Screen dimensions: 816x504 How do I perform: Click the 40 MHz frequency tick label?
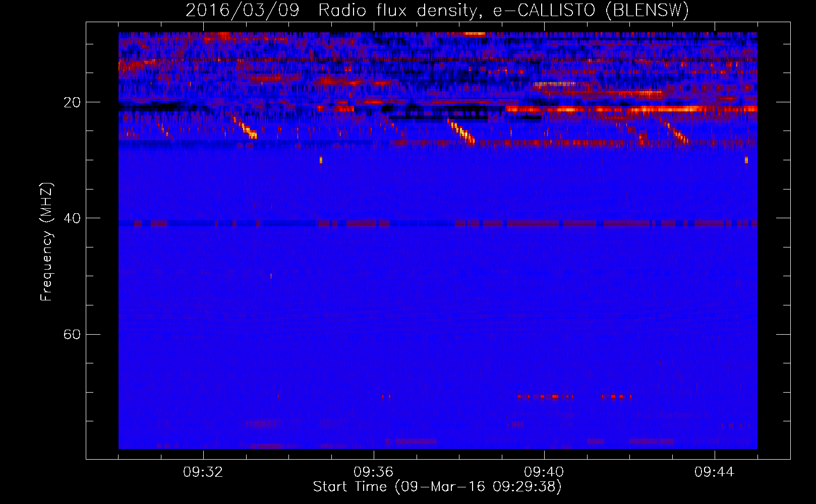tap(72, 218)
